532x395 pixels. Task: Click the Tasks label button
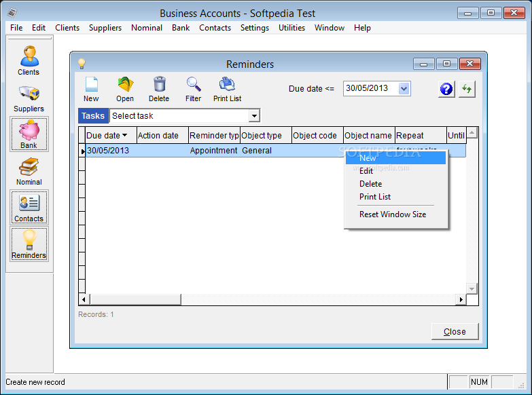[x=93, y=115]
